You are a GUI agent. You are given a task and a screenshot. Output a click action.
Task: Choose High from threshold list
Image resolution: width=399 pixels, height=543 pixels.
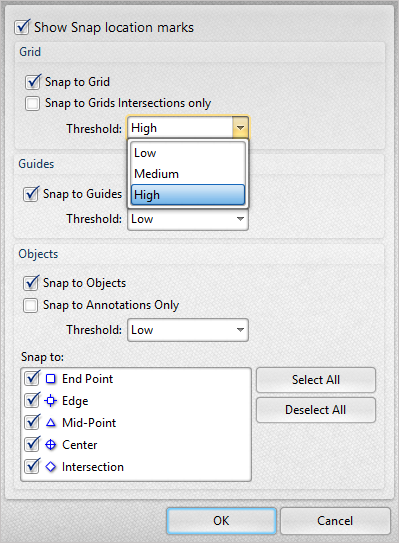click(x=188, y=195)
